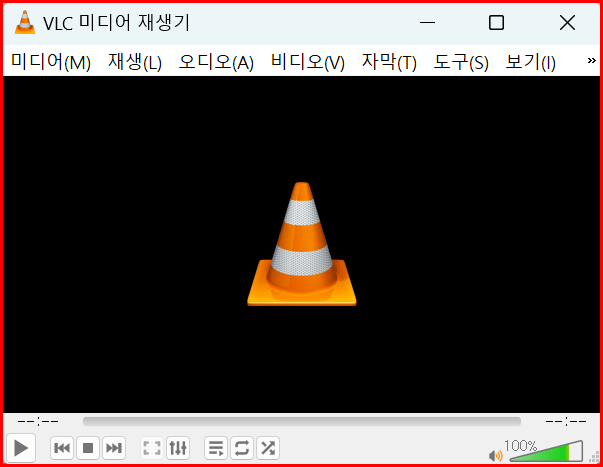603x467 pixels.
Task: Open the 도구(S) menu
Action: 461,62
